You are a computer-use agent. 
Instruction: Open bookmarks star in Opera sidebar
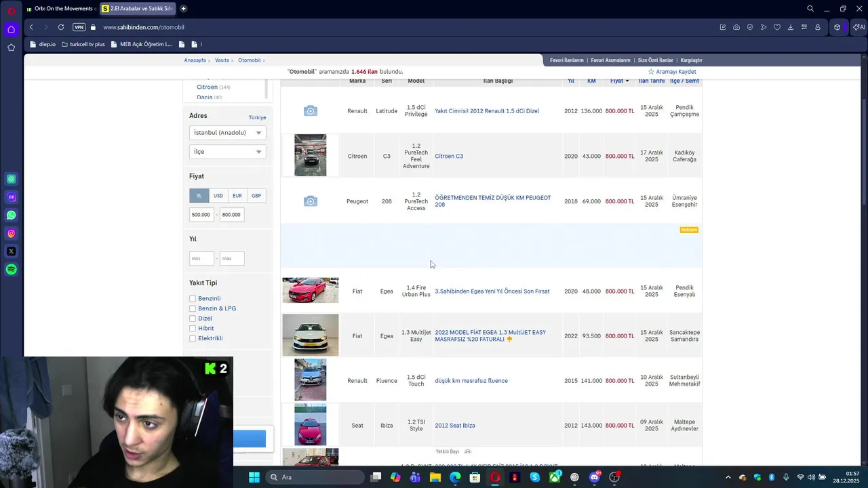click(x=11, y=47)
